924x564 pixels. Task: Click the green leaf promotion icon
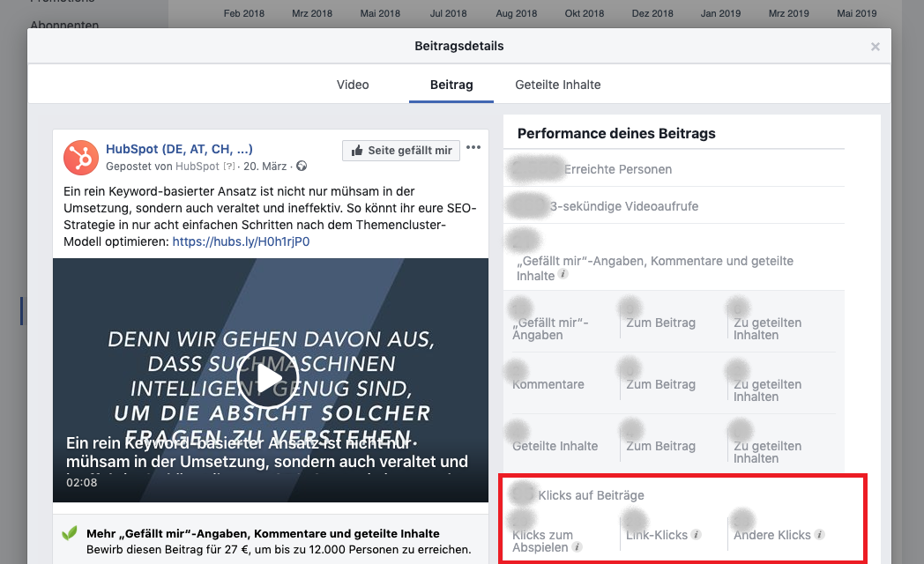pos(70,533)
